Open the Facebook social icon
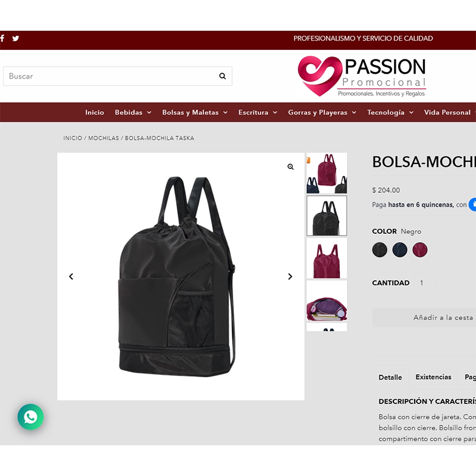Image resolution: width=476 pixels, height=476 pixels. pyautogui.click(x=2, y=38)
